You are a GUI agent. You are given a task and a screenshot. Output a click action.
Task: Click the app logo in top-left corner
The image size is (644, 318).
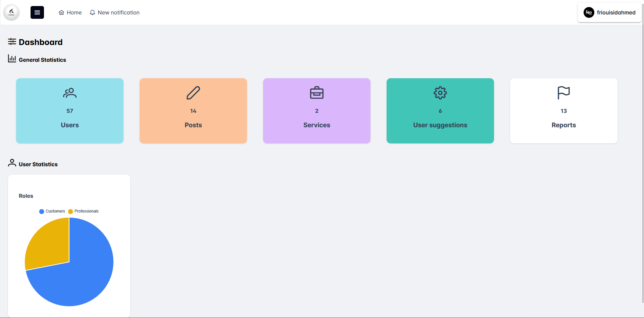tap(11, 12)
